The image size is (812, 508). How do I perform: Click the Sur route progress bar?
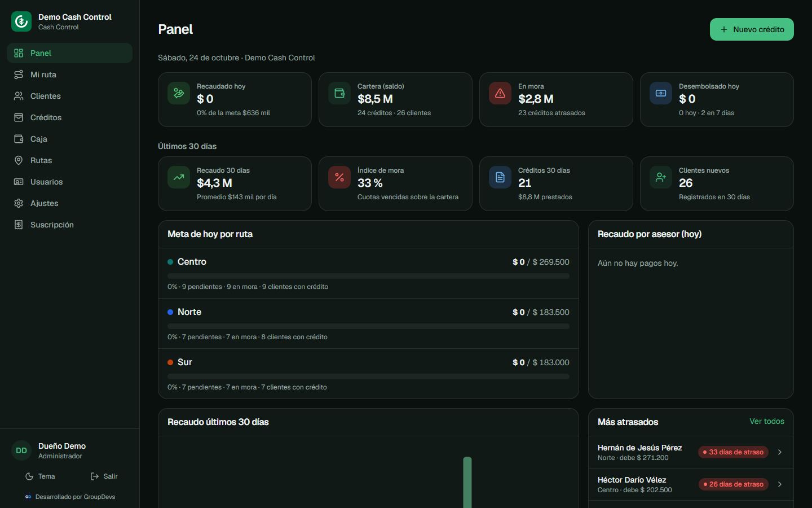[x=368, y=376]
